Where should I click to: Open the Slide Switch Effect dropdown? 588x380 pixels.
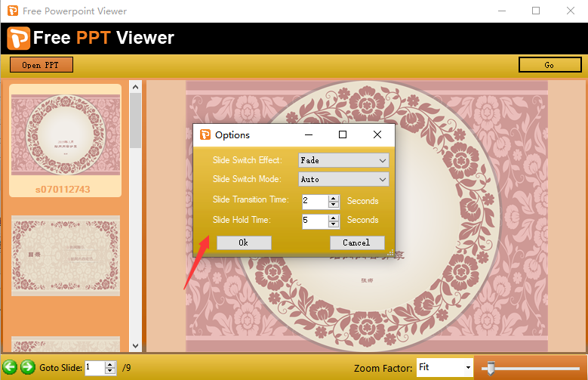(343, 160)
